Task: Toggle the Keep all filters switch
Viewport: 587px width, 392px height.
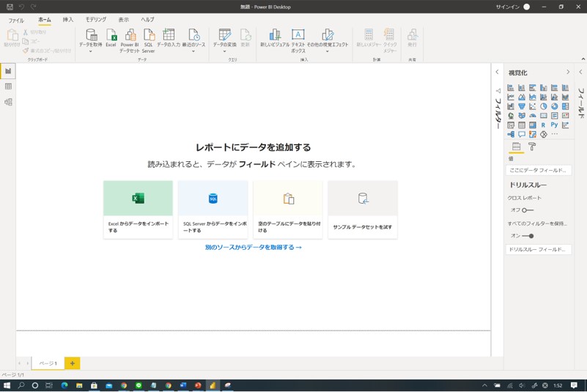Action: tap(527, 236)
